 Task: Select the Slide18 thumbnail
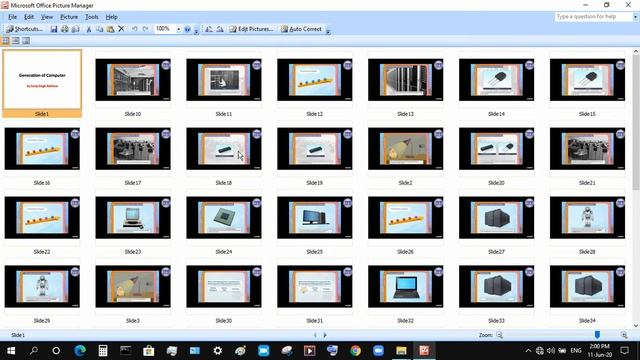pyautogui.click(x=224, y=149)
